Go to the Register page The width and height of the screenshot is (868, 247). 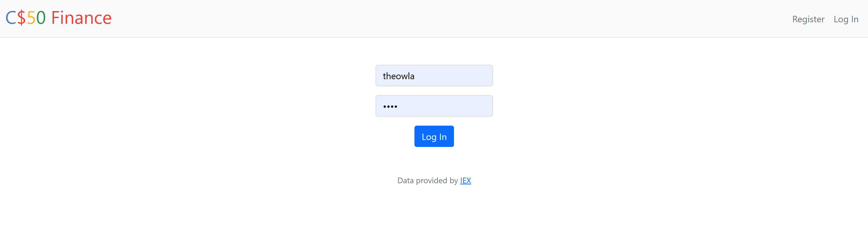tap(808, 19)
